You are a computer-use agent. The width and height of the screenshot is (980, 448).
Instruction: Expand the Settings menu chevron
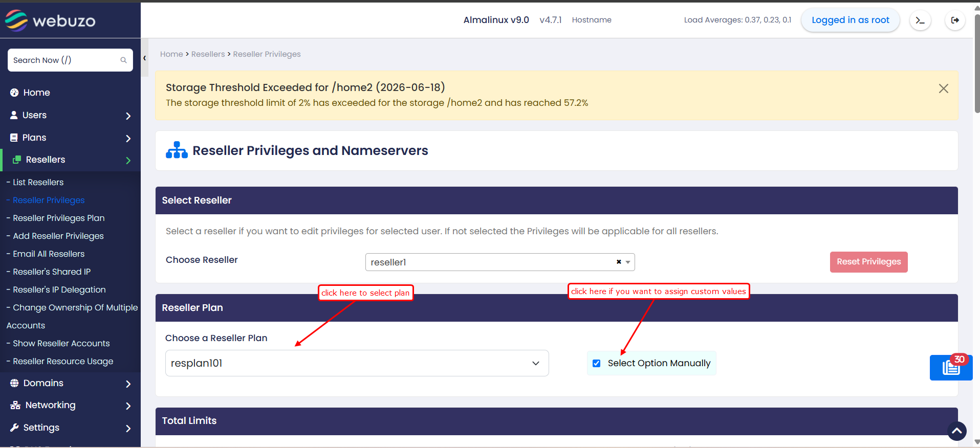tap(128, 429)
